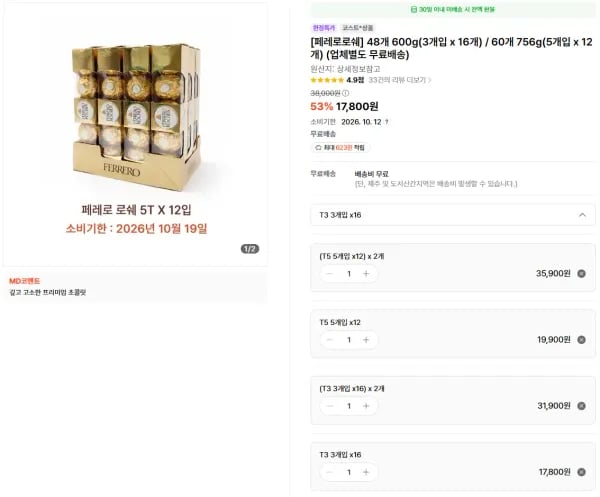
Task: Click the 1/2 image counter badge
Action: 250,249
